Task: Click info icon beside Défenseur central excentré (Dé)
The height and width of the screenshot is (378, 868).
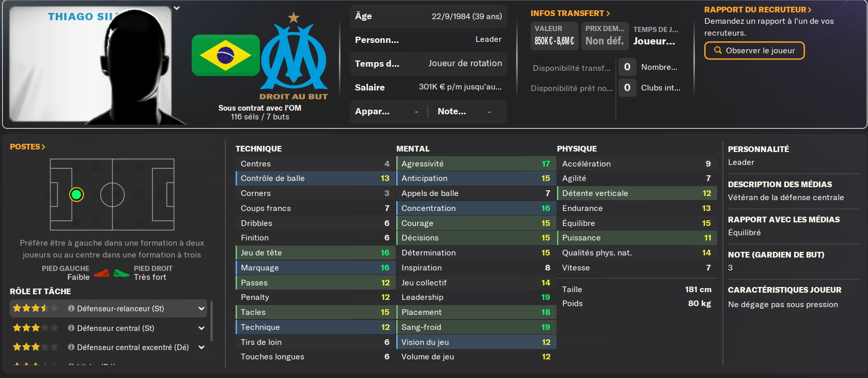Action: [71, 347]
